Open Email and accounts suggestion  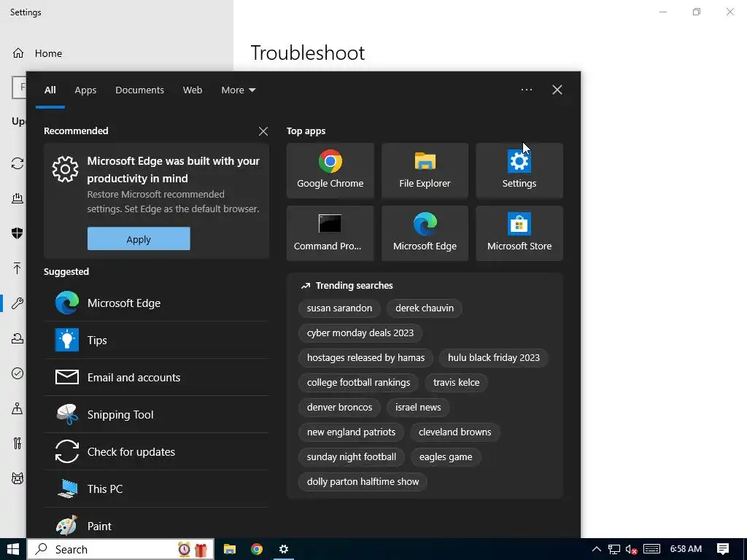(156, 377)
